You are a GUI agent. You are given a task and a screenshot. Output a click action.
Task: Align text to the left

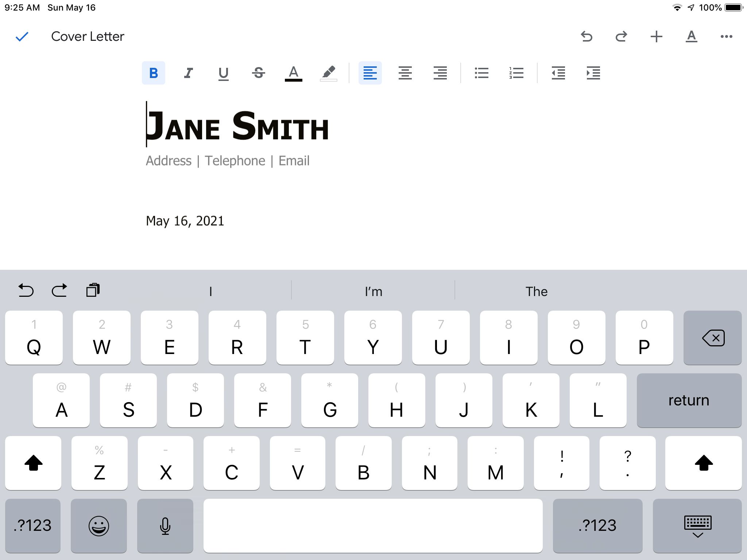(370, 73)
